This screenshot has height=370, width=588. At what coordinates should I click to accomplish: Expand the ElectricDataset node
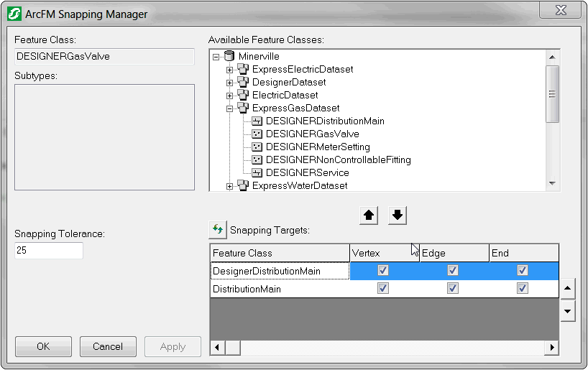[x=229, y=96]
